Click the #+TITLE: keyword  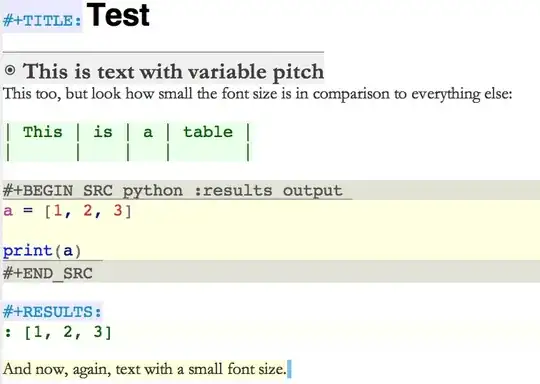[x=42, y=21]
